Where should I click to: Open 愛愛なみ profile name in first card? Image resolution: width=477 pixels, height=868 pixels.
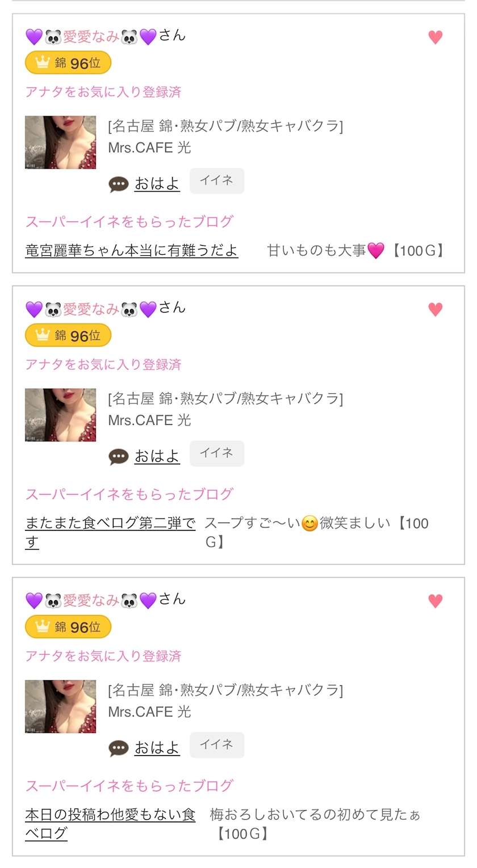91,37
